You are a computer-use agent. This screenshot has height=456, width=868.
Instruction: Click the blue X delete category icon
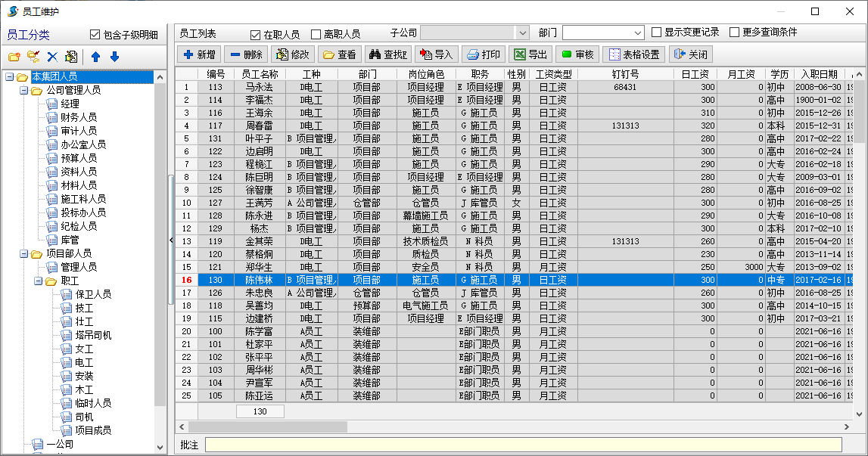pos(52,57)
